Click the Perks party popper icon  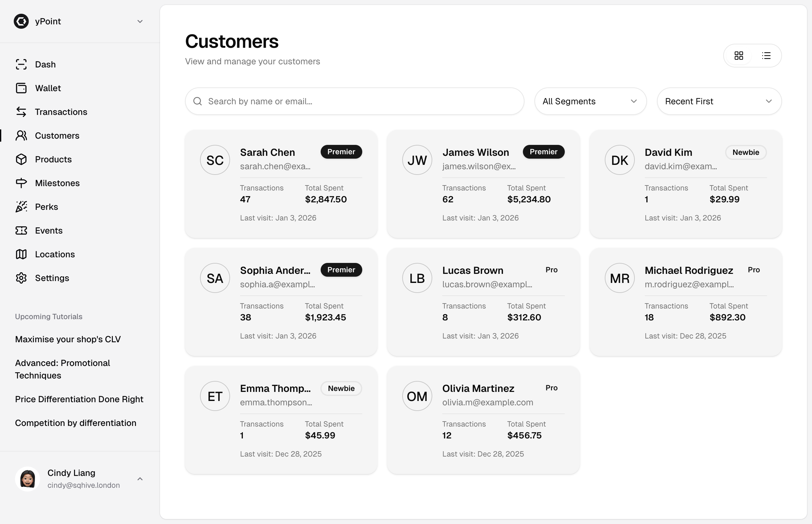tap(21, 207)
